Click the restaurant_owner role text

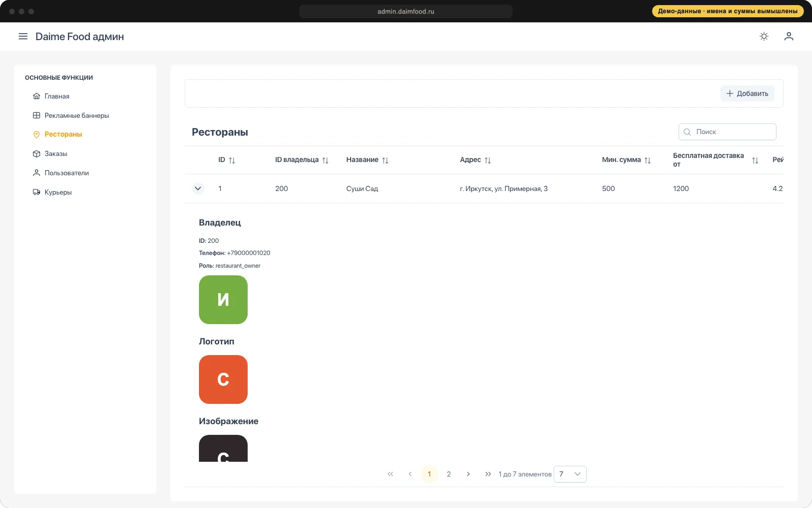[238, 266]
